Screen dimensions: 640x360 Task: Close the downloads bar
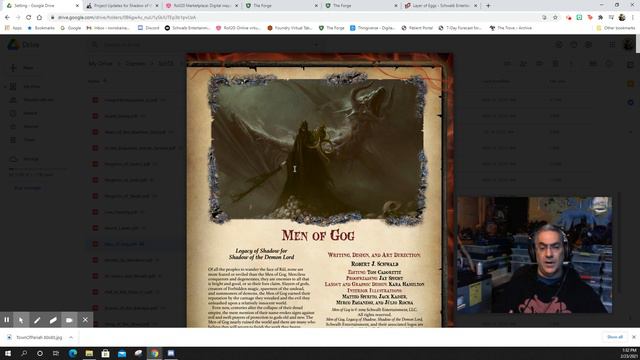coord(634,337)
